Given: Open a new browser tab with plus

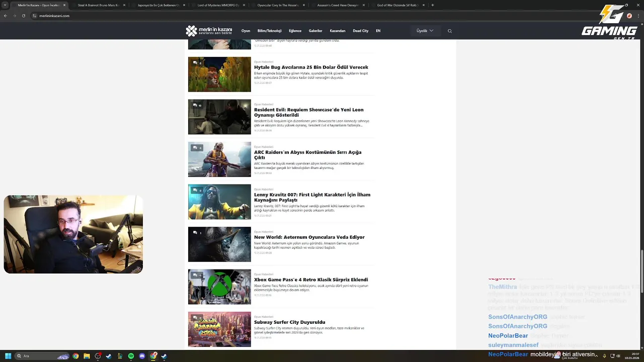Looking at the screenshot, I should coord(432,5).
